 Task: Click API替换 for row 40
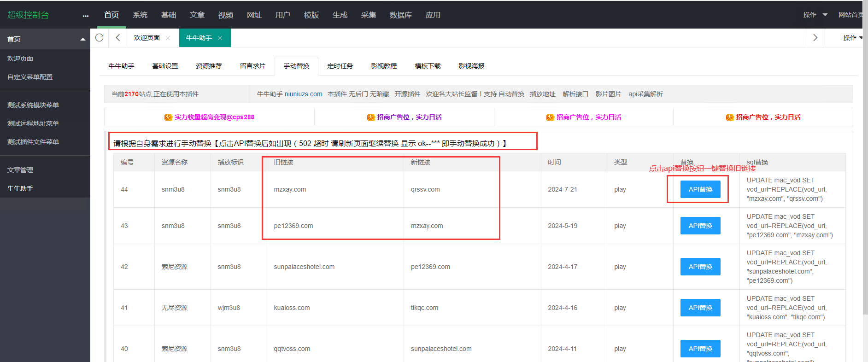[700, 349]
